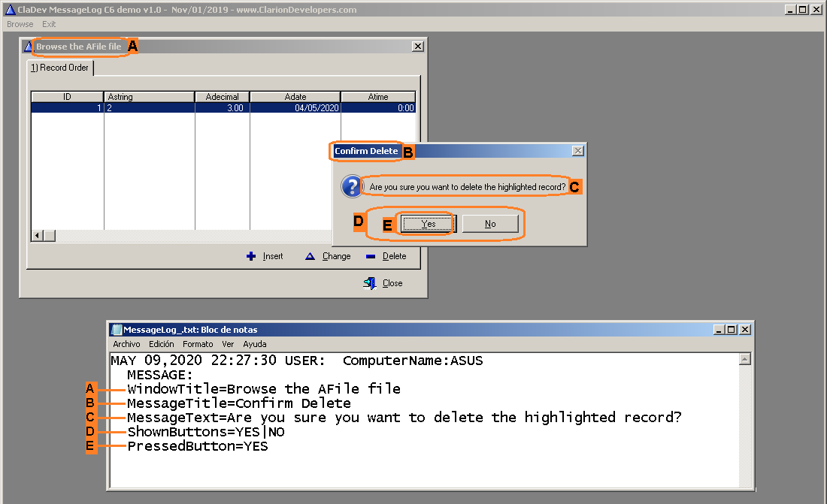Open the Ayuda menu in Notepad
The image size is (827, 504).
point(255,344)
